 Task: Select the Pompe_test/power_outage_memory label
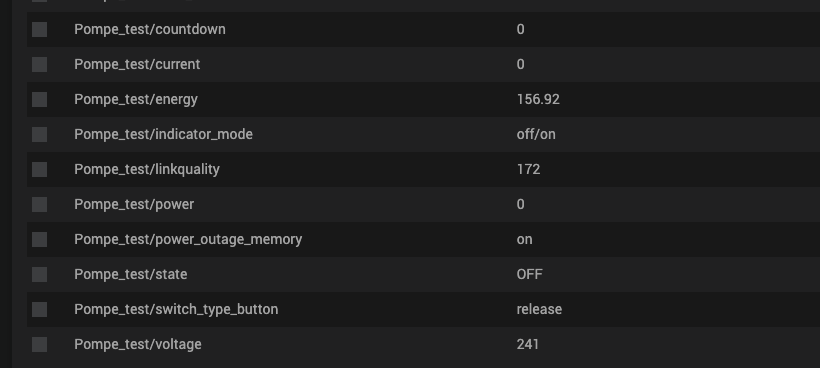tap(188, 239)
